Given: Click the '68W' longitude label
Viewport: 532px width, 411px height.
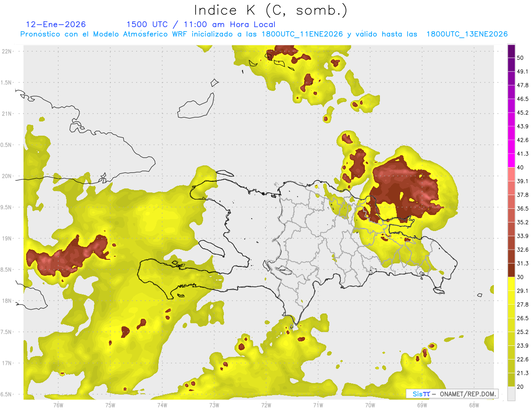Looking at the screenshot, I should 474,405.
